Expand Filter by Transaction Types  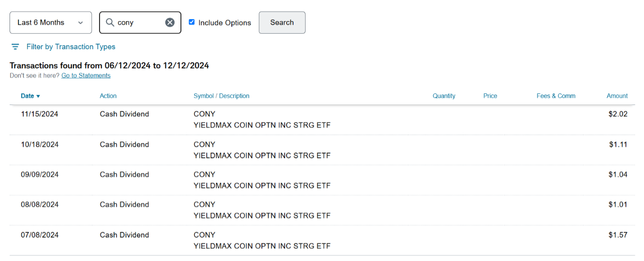tap(71, 47)
